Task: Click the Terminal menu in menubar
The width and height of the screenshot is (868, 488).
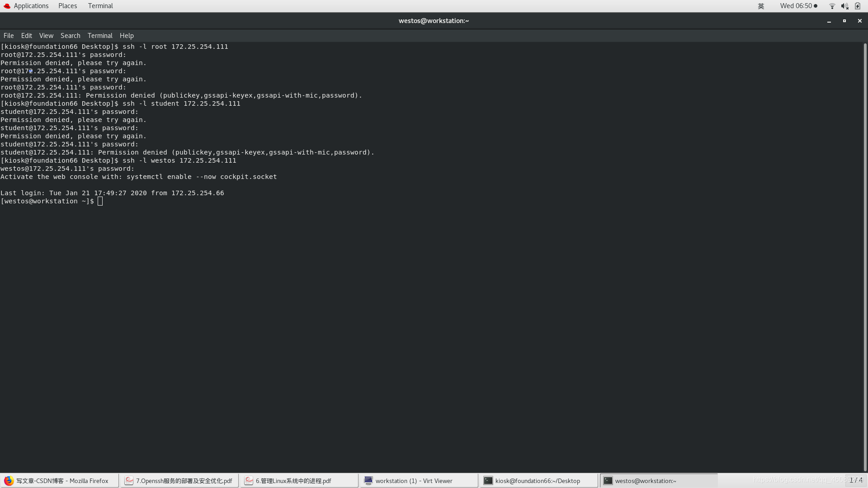Action: coord(99,35)
